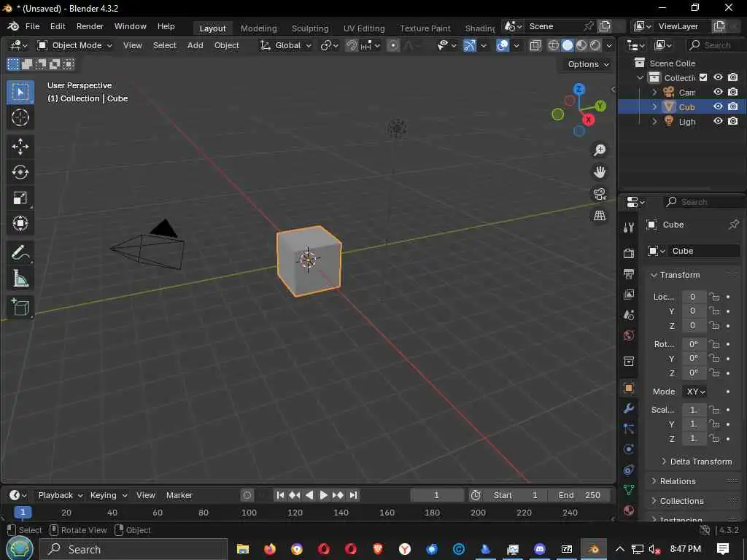The height and width of the screenshot is (560, 747).
Task: Switch perspective/orthographic grid icon
Action: (600, 216)
